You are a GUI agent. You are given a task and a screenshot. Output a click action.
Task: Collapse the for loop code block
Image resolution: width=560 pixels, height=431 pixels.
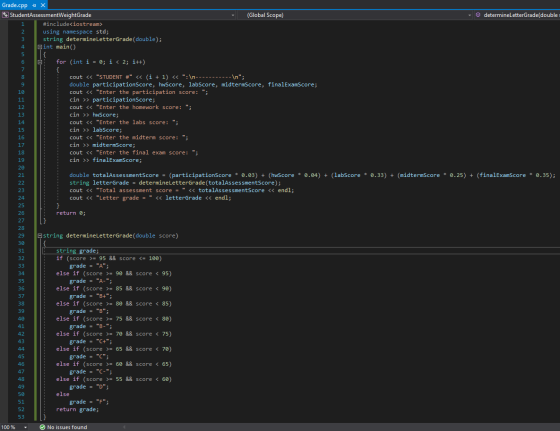(40, 62)
